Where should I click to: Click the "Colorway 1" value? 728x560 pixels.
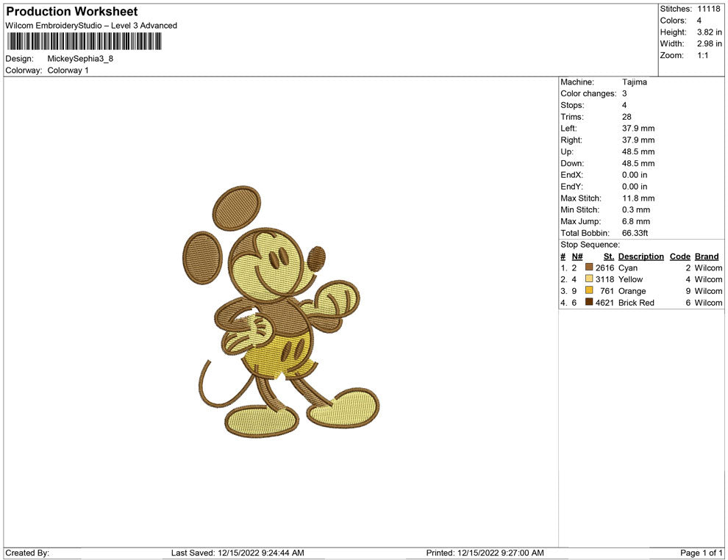click(68, 70)
